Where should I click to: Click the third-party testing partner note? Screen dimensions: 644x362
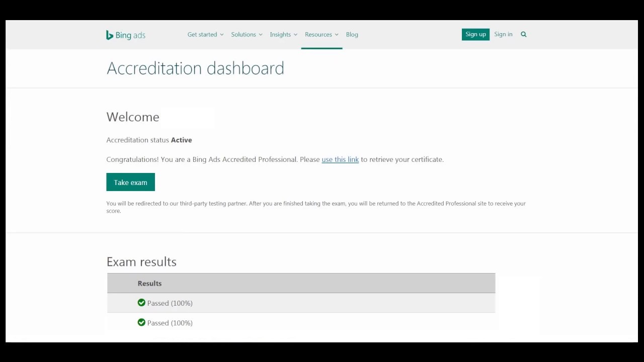tap(316, 207)
